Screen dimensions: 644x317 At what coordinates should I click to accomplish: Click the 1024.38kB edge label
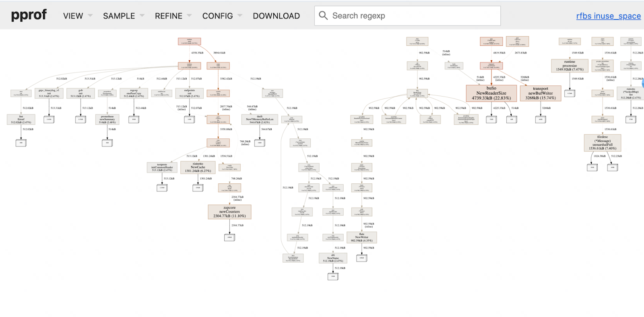[x=600, y=156]
